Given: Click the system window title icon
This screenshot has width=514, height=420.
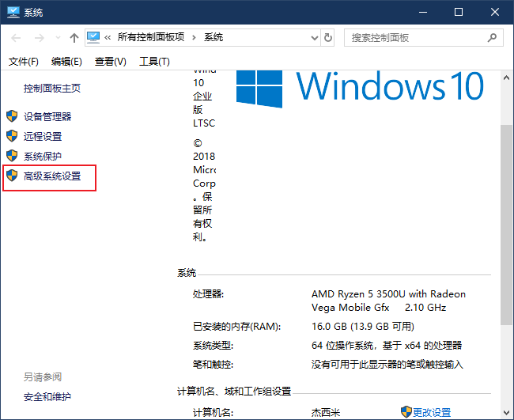Looking at the screenshot, I should 13,13.
